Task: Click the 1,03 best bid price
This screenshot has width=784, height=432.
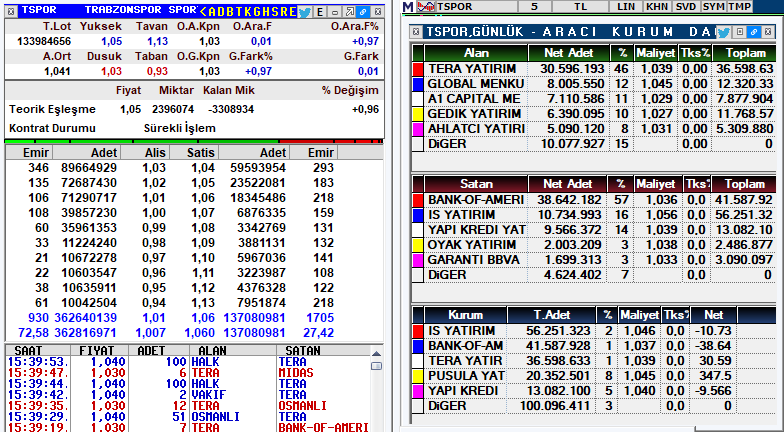Action: (154, 168)
